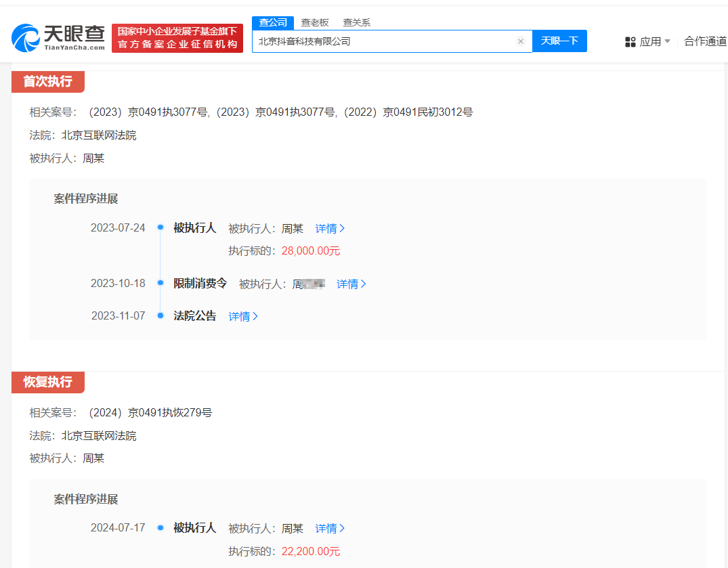Switch to the 查关系 tab
Viewport: 728px width, 568px height.
click(x=356, y=22)
